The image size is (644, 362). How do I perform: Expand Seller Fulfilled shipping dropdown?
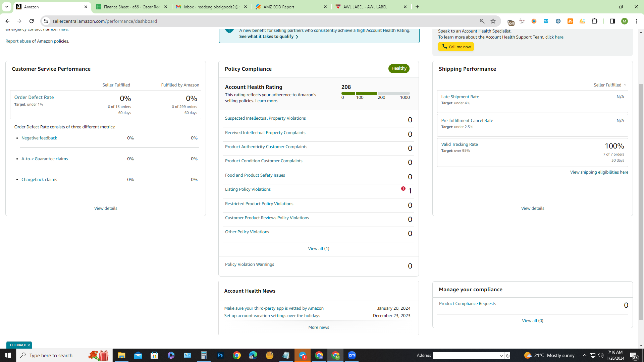click(610, 85)
